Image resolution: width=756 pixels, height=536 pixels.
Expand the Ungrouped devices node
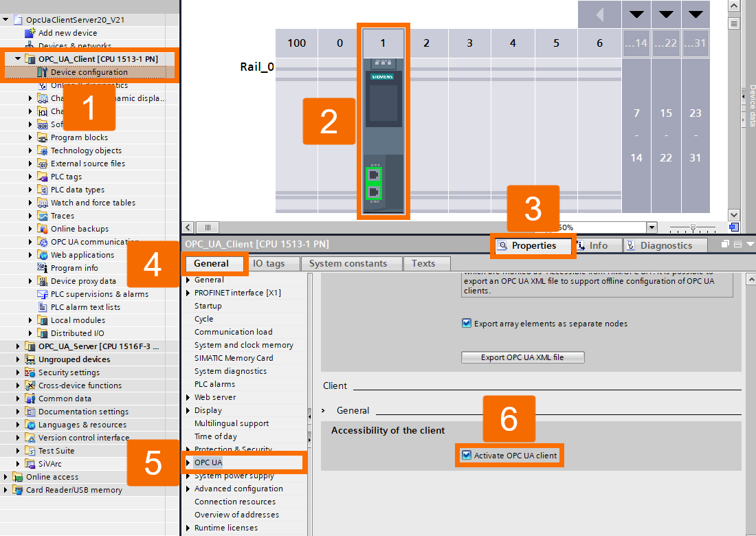pos(18,359)
